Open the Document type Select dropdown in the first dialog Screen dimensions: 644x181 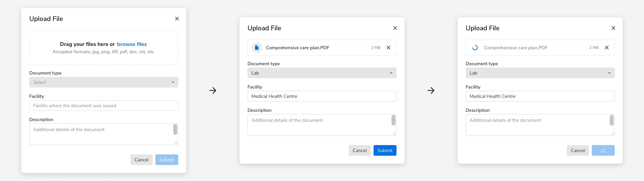(103, 82)
